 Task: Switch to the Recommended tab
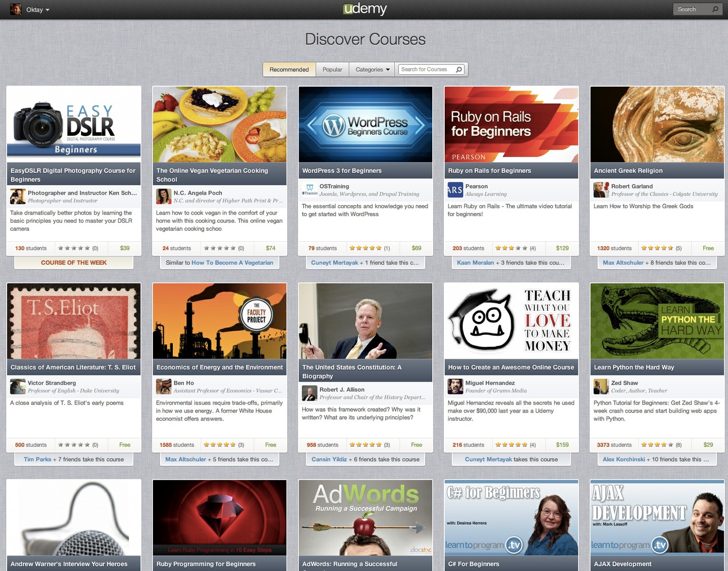coord(289,69)
